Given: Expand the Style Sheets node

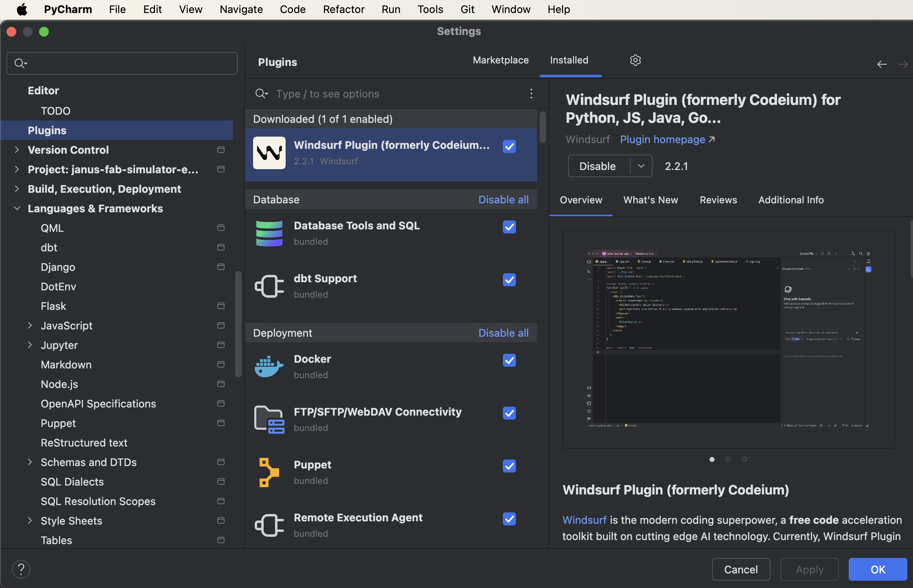Looking at the screenshot, I should pos(30,521).
